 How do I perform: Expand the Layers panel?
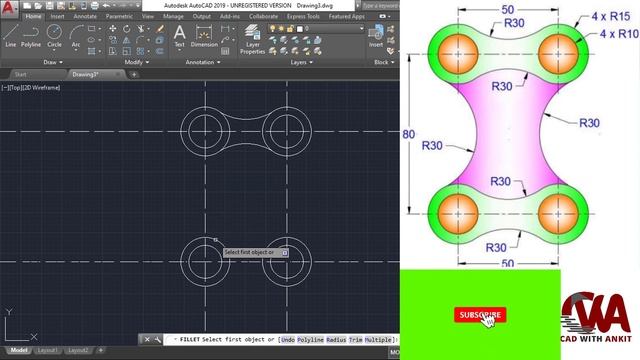[302, 62]
